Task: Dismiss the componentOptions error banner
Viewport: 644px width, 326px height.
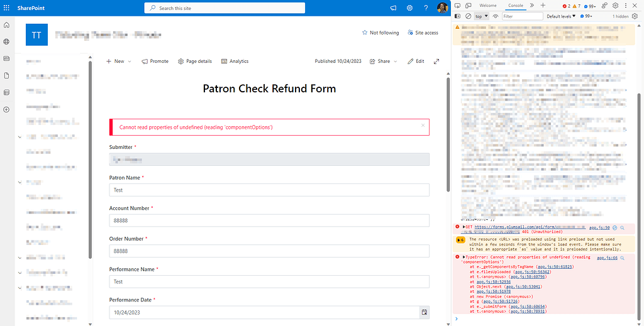Action: tap(423, 126)
